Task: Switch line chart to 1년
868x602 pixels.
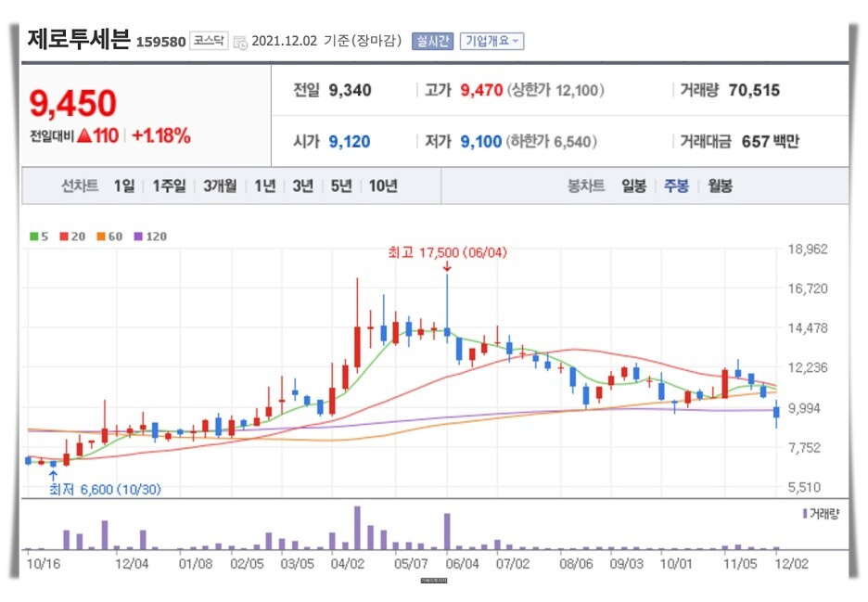Action: tap(264, 186)
